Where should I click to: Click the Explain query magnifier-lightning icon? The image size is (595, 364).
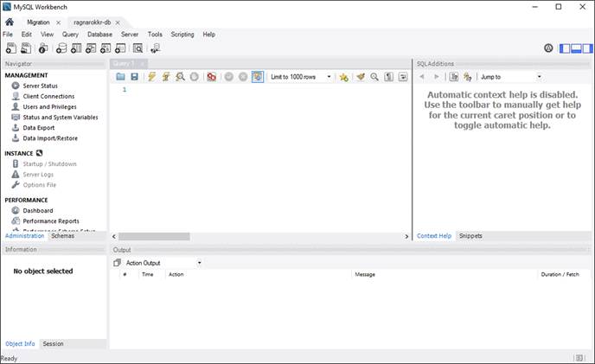pos(180,77)
